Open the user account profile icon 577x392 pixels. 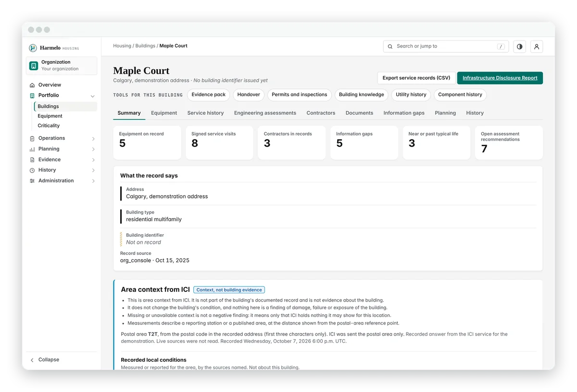pyautogui.click(x=537, y=47)
